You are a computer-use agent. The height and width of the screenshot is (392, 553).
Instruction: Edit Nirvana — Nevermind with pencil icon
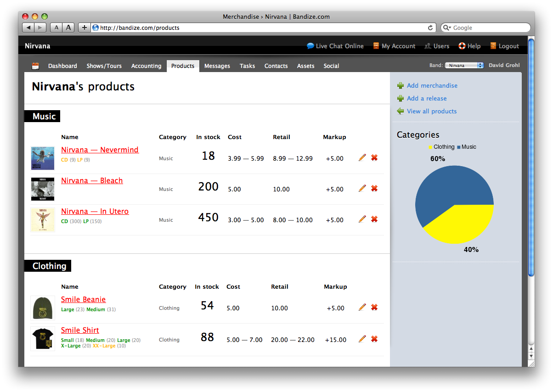[362, 157]
